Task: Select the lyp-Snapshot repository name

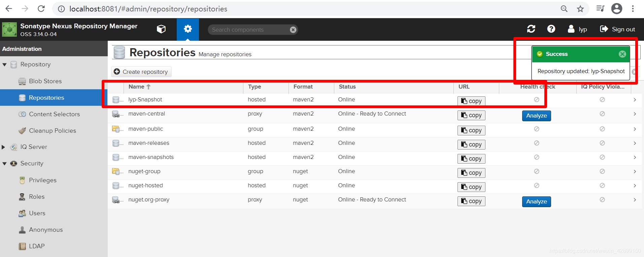Action: coord(145,100)
